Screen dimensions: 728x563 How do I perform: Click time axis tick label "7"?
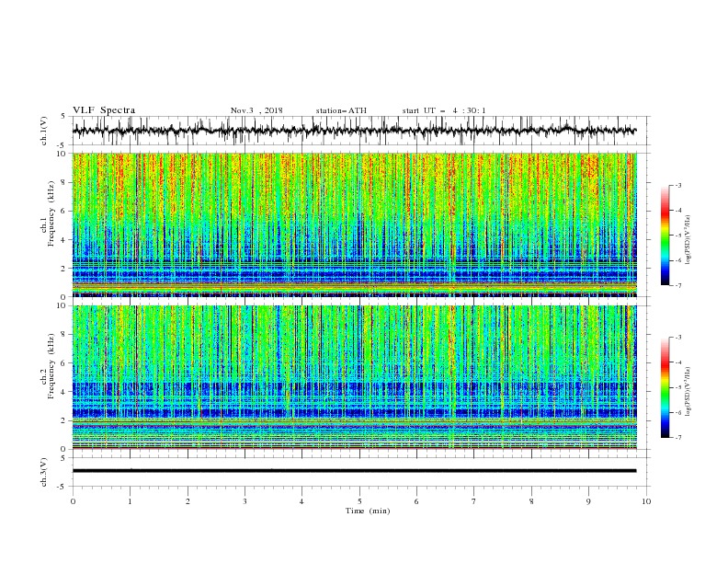tap(474, 501)
